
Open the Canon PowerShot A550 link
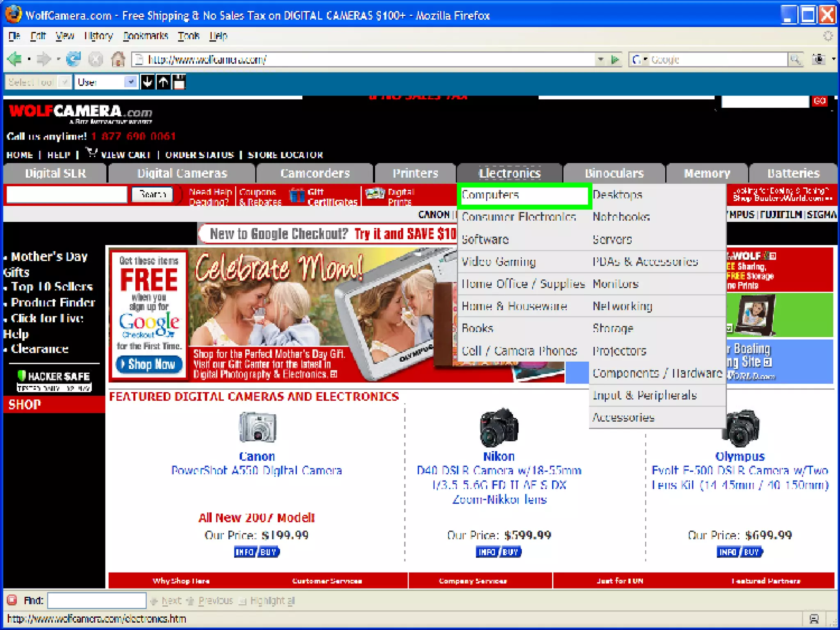click(x=256, y=470)
